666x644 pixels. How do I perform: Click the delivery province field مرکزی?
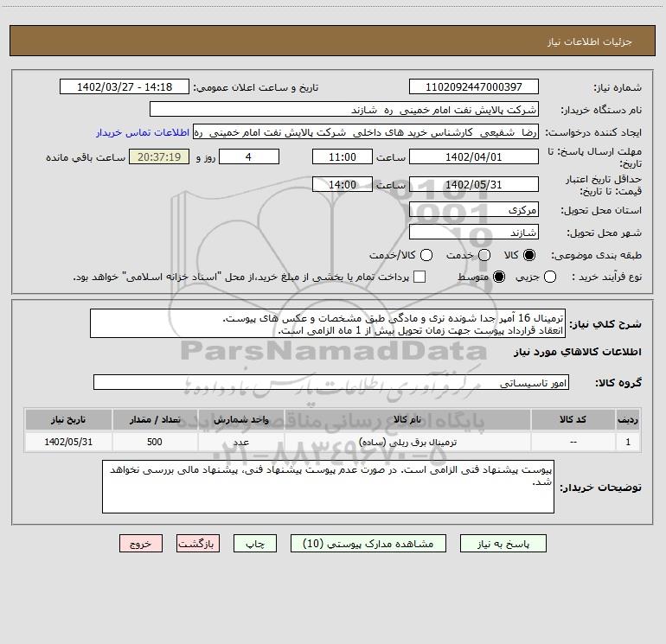click(x=474, y=210)
